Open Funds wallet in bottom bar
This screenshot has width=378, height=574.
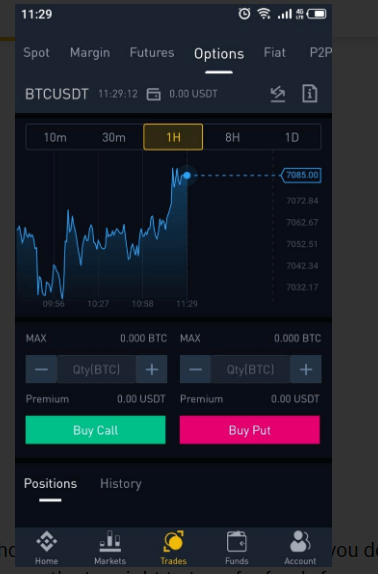click(237, 547)
